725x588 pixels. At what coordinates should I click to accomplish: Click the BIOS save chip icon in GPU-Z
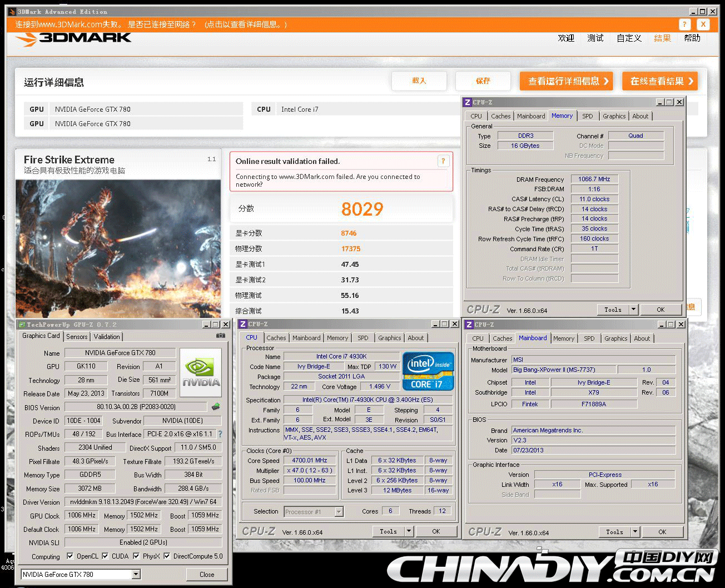tap(215, 407)
